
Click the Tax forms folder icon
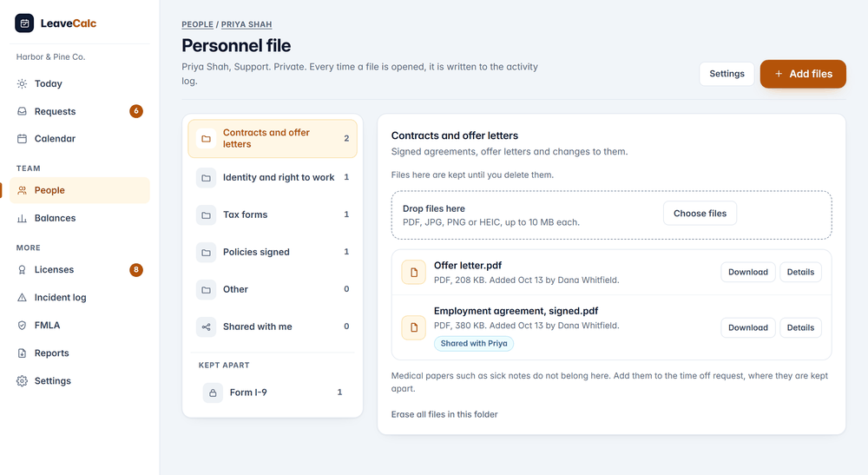point(206,214)
